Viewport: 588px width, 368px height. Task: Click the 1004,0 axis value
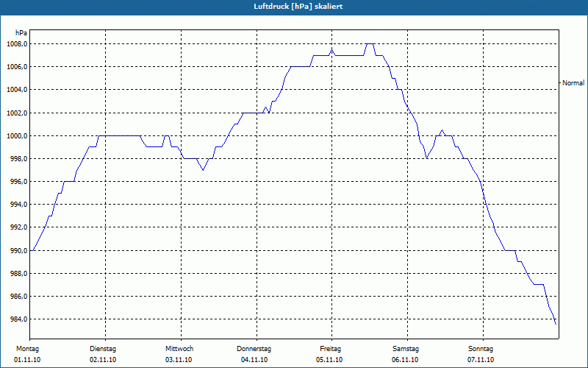(x=17, y=90)
